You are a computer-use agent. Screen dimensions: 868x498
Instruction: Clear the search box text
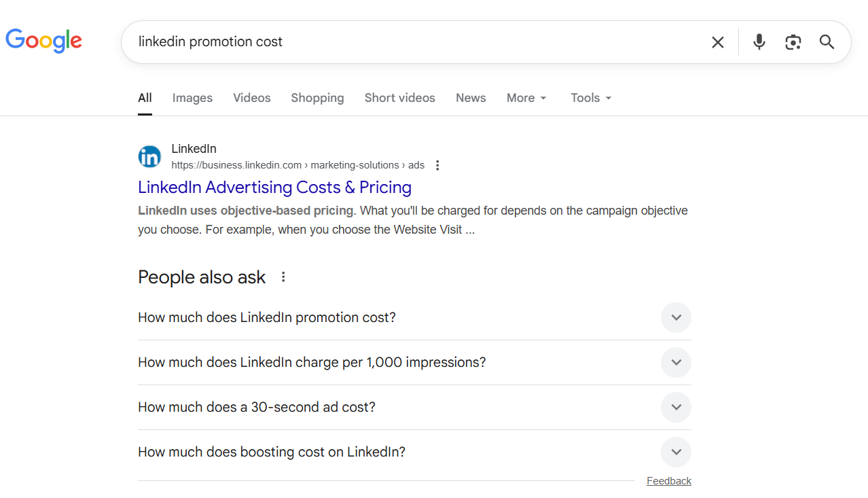click(717, 42)
